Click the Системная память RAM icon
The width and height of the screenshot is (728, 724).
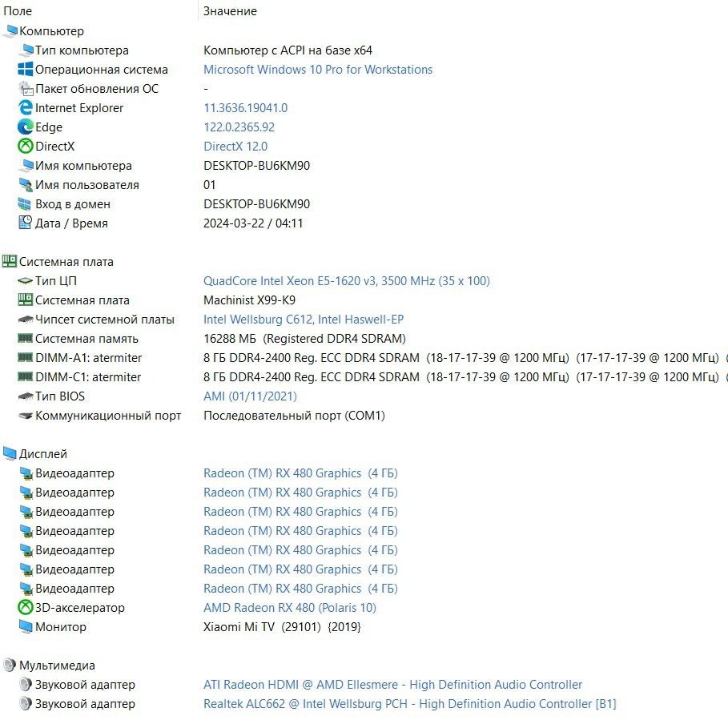click(25, 338)
